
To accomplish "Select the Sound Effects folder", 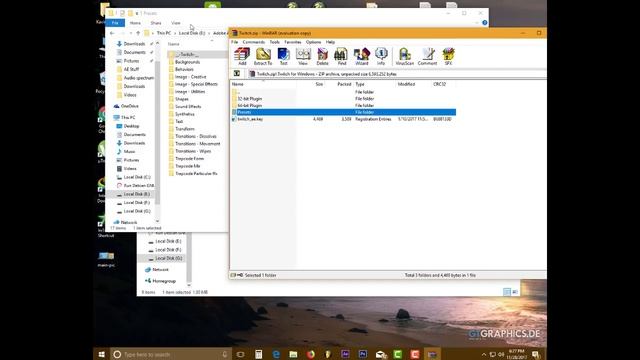I will [188, 107].
